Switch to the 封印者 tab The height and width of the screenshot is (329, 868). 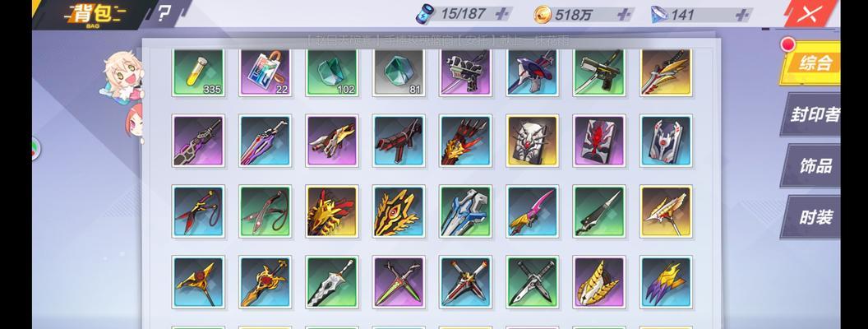pos(811,114)
